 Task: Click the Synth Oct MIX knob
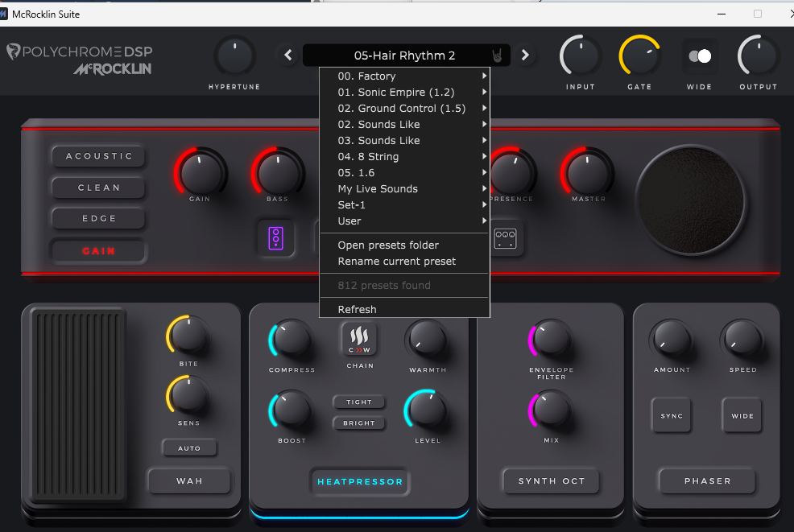pyautogui.click(x=551, y=410)
